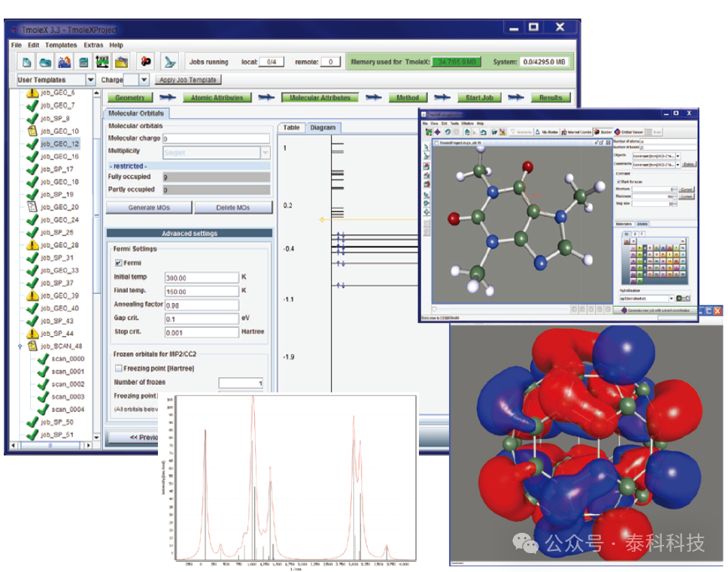This screenshot has height=572, width=728.
Task: Click the Molecular charge input field
Action: [x=217, y=138]
